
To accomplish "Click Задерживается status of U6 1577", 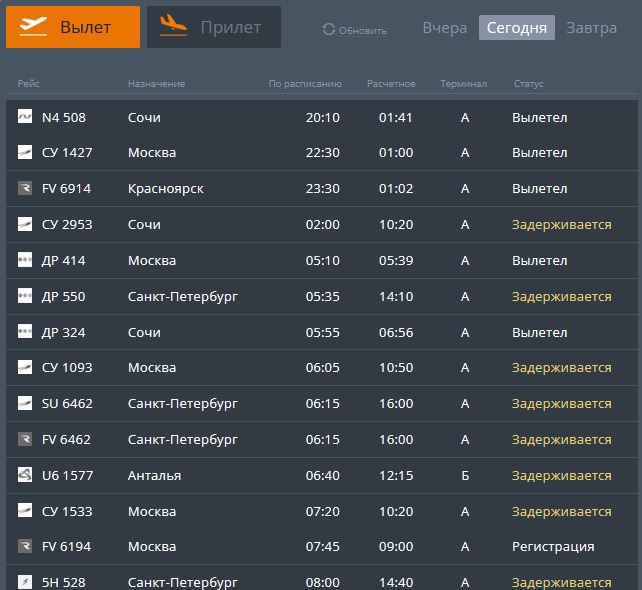I will 562,476.
